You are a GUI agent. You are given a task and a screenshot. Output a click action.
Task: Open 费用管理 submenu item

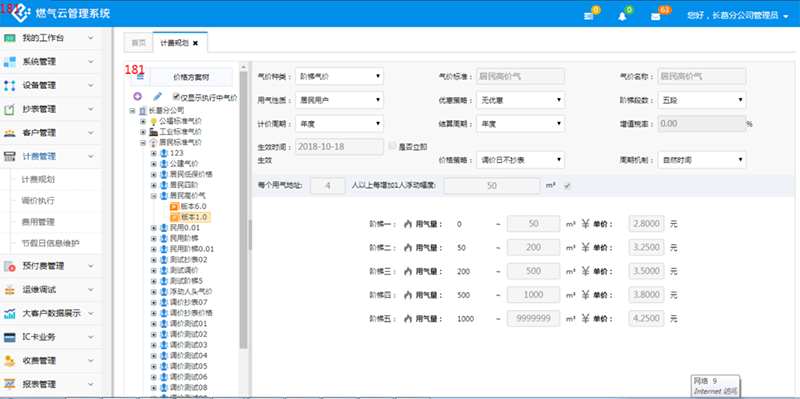38,222
